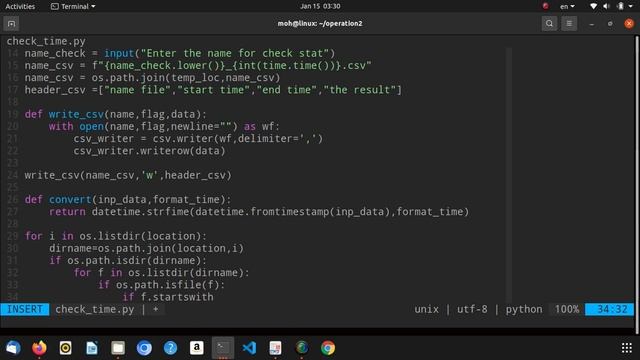640x360 pixels.
Task: Click 'moh@linux: ~/operation2' window title
Action: 320,23
